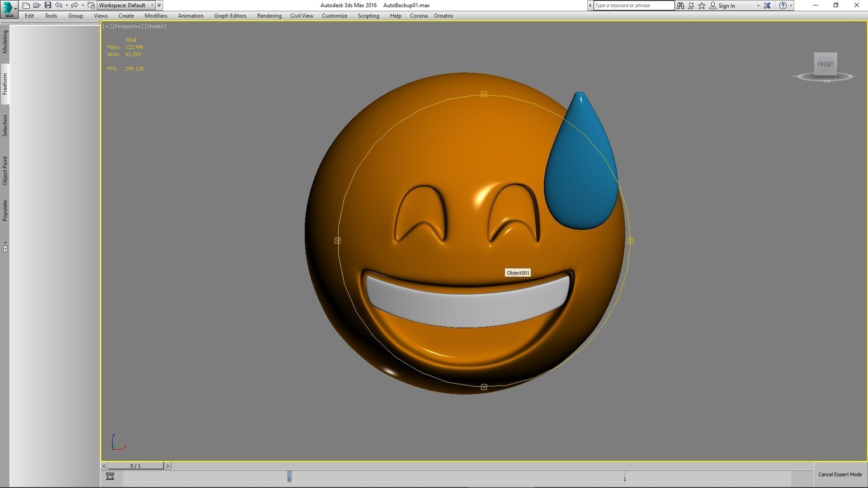Open the Communication Center satellite icon
This screenshot has width=868, height=488.
pos(691,5)
